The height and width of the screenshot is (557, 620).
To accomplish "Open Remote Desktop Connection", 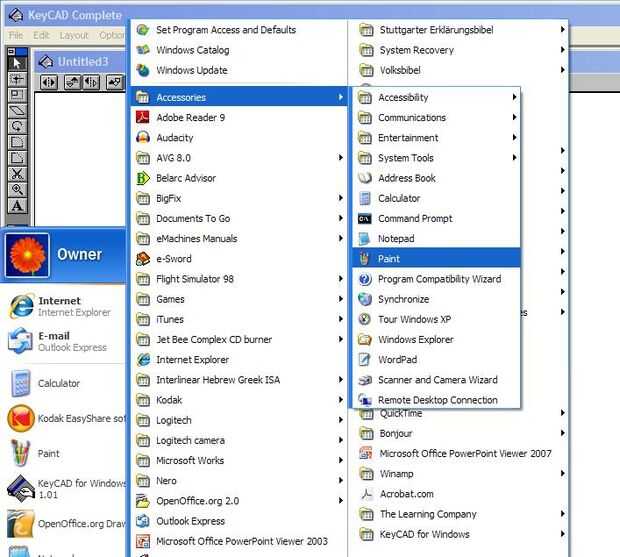I will point(436,400).
